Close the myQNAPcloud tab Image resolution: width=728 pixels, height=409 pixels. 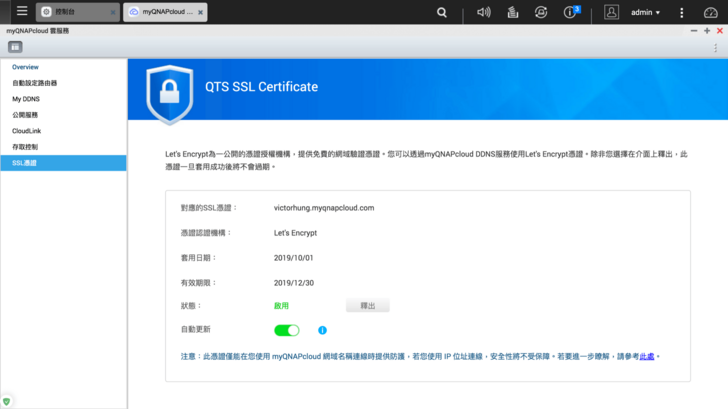pos(201,13)
